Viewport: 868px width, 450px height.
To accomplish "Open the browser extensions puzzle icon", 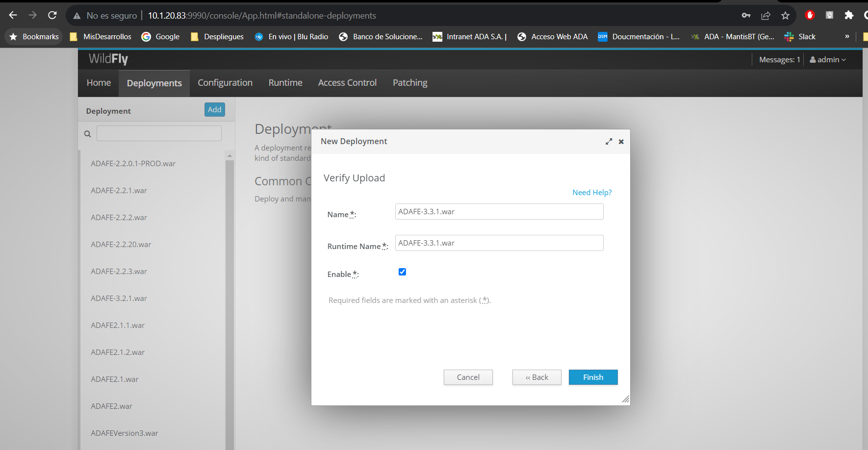I will pos(849,15).
